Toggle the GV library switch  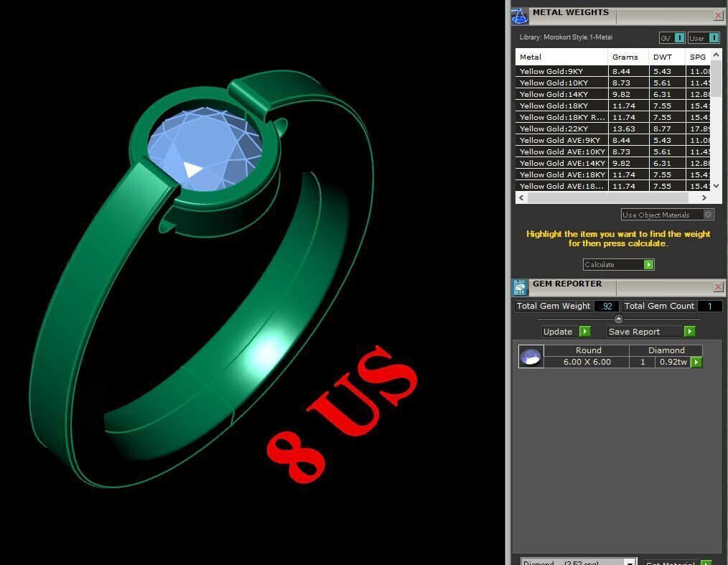[672, 38]
